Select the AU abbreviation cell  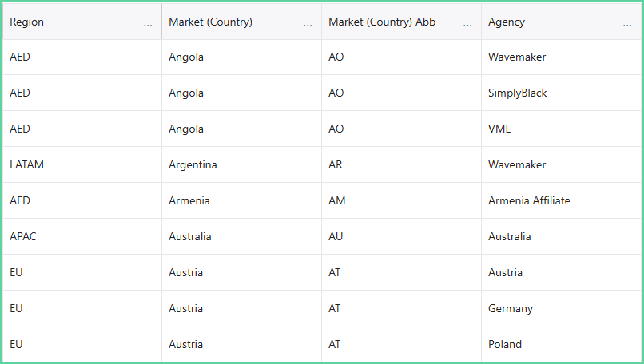click(x=402, y=236)
